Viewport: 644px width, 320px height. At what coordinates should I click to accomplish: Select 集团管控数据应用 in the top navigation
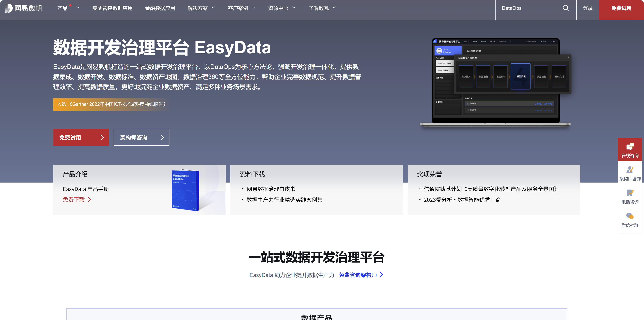(112, 8)
